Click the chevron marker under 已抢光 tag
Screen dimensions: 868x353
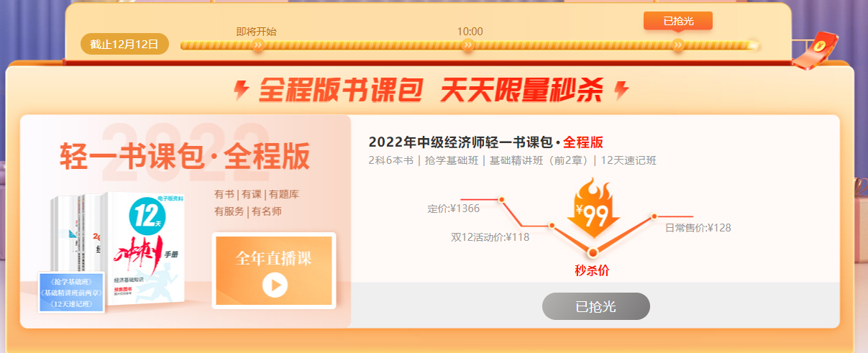[x=678, y=45]
